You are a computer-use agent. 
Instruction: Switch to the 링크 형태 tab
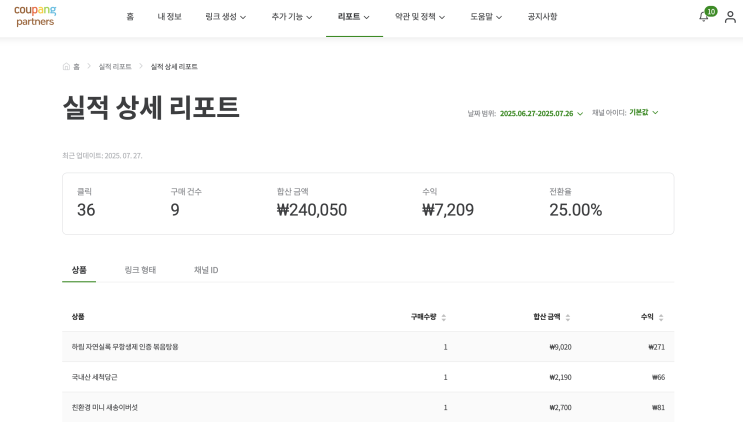(140, 270)
